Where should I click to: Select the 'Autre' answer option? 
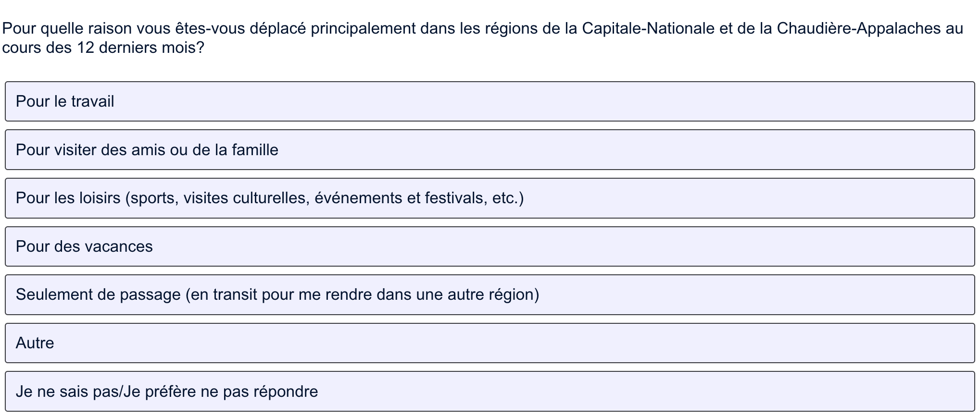click(490, 343)
